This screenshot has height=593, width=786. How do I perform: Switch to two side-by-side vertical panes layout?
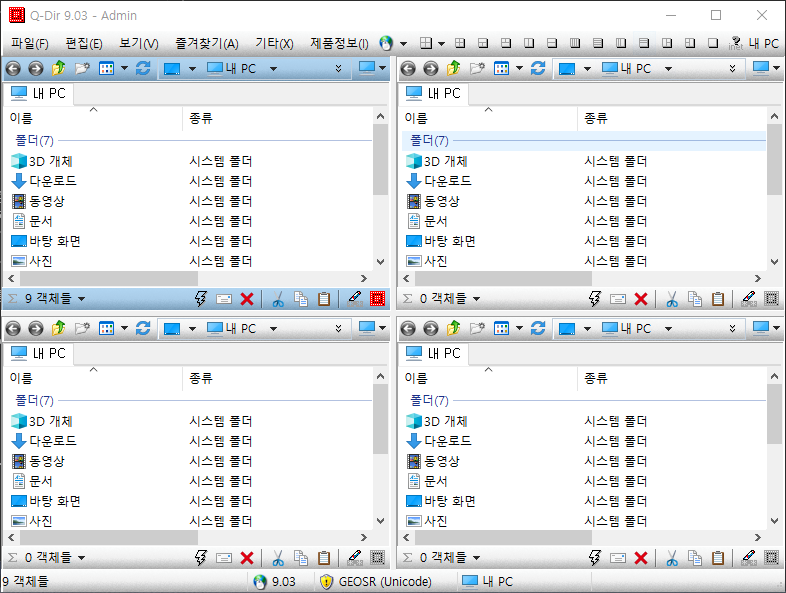click(x=529, y=44)
